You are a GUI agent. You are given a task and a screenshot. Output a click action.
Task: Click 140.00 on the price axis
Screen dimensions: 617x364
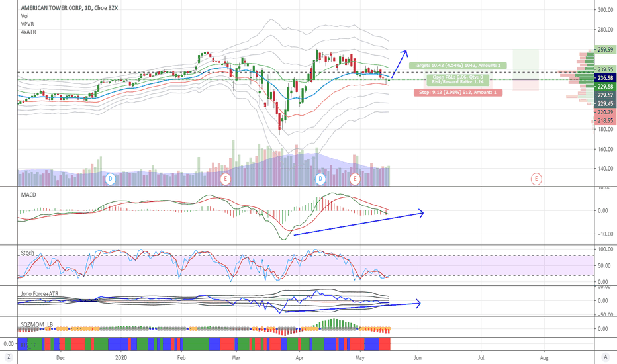(606, 169)
